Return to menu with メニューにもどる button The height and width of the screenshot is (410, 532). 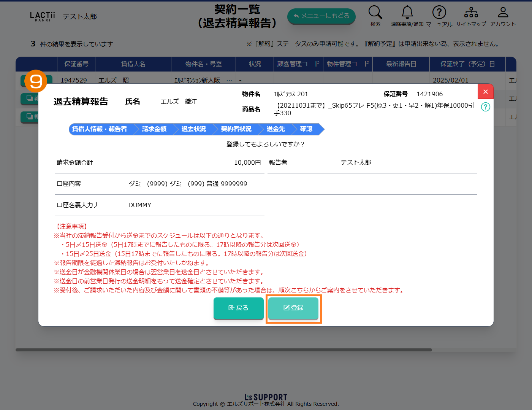[321, 16]
